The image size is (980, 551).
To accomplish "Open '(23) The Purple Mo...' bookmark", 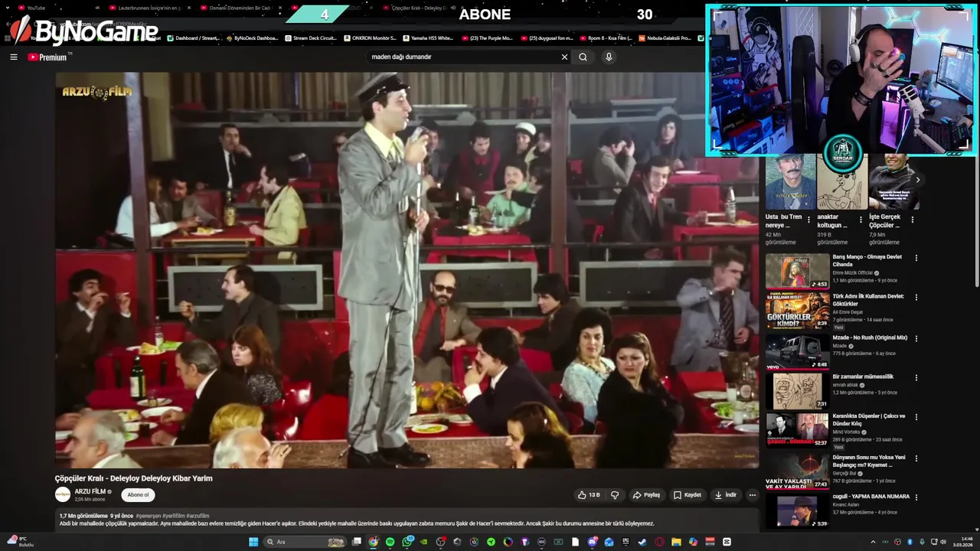I will [487, 37].
